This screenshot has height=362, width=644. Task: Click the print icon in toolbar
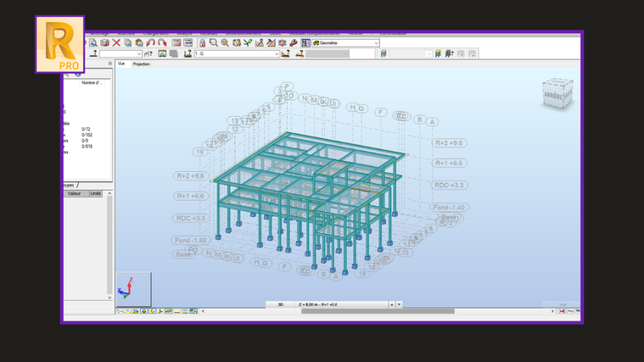coord(104,42)
